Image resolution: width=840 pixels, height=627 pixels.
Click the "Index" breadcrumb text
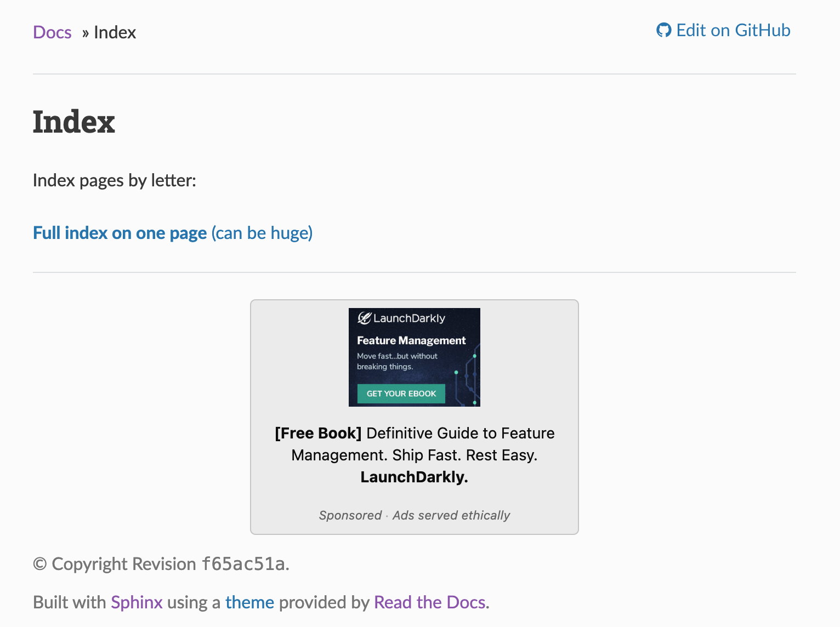115,32
